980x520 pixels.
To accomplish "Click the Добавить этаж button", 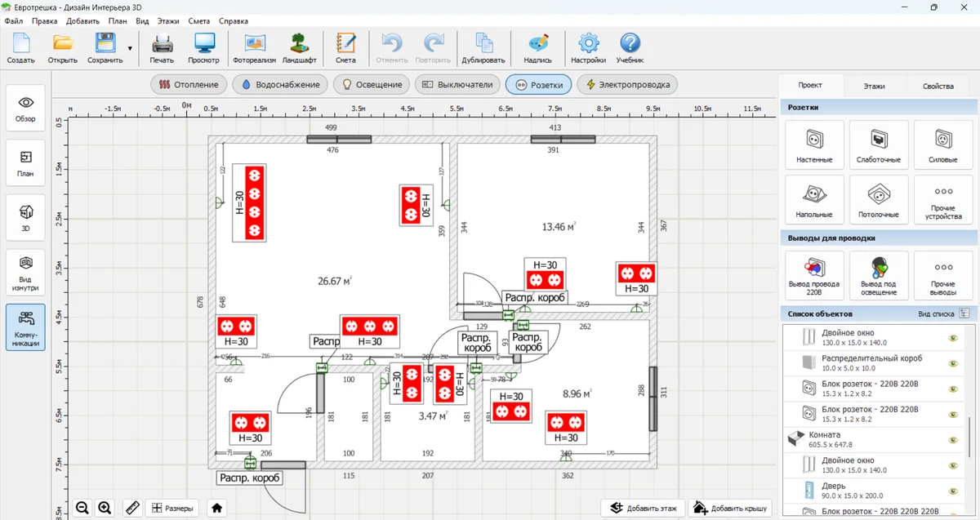I will [x=642, y=508].
